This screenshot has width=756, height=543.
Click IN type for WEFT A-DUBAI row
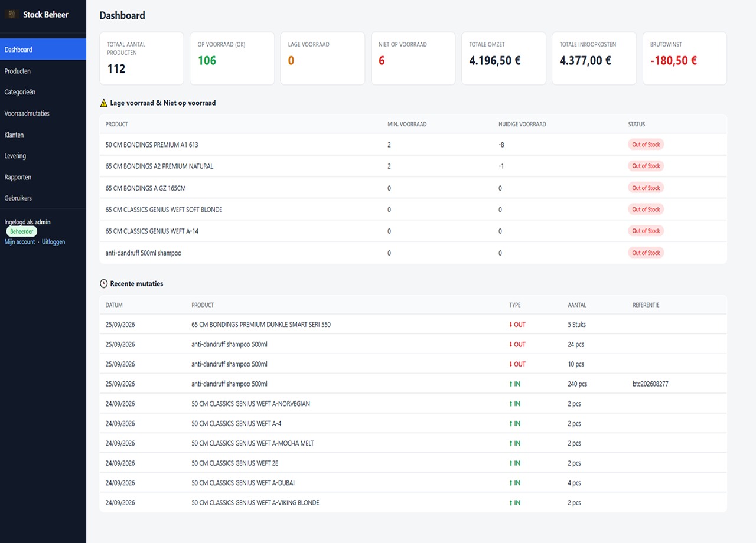[514, 483]
